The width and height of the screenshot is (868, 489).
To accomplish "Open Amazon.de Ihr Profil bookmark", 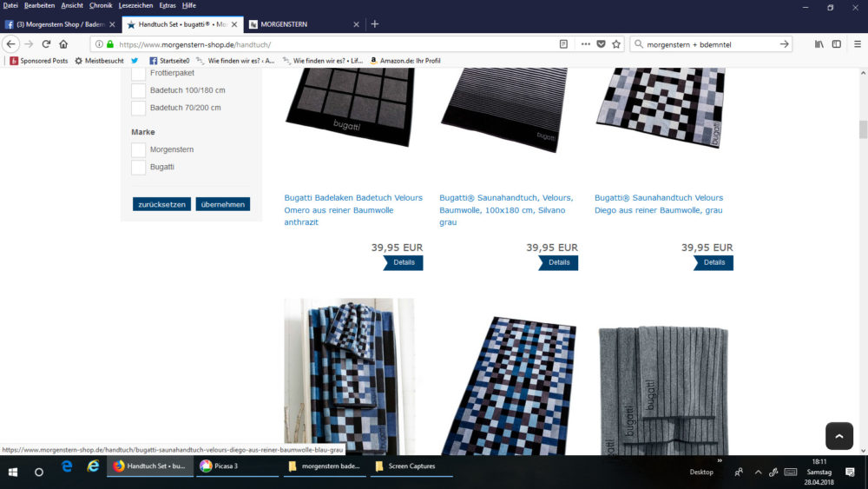I will (405, 61).
